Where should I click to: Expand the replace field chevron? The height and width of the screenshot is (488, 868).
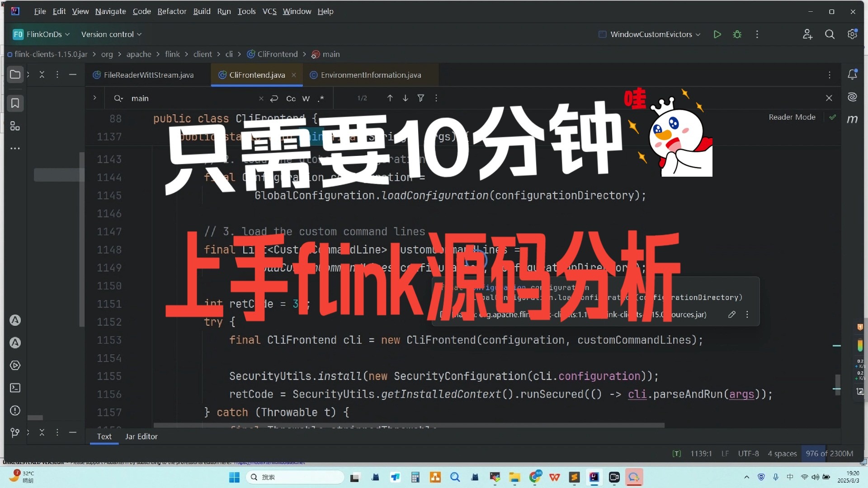[x=94, y=98]
